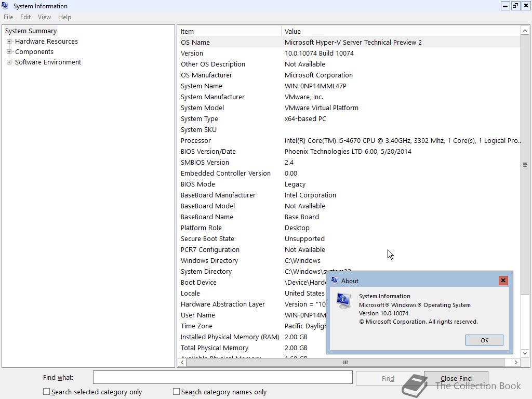Click the About dialog title icon

pos(335,281)
